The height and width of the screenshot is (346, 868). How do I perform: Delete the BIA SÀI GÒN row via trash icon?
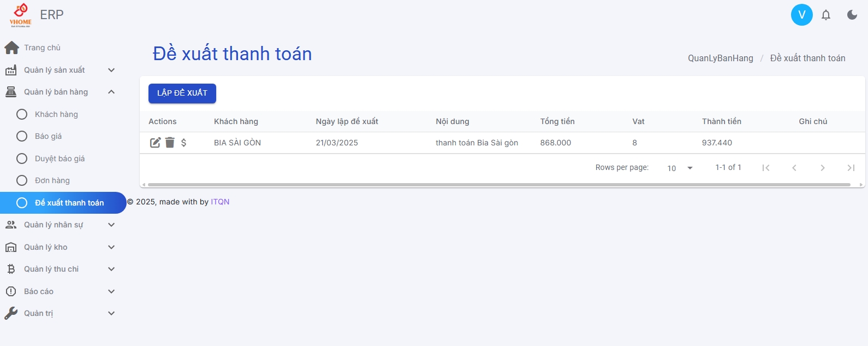click(x=170, y=143)
